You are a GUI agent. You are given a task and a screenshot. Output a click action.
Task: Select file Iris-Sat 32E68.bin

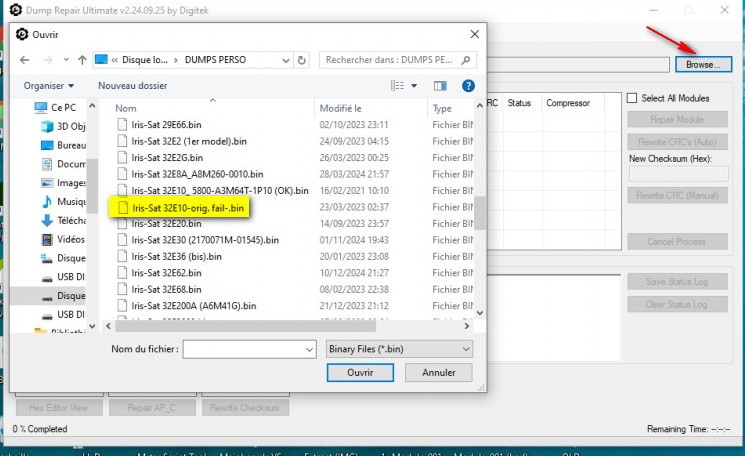(x=166, y=289)
